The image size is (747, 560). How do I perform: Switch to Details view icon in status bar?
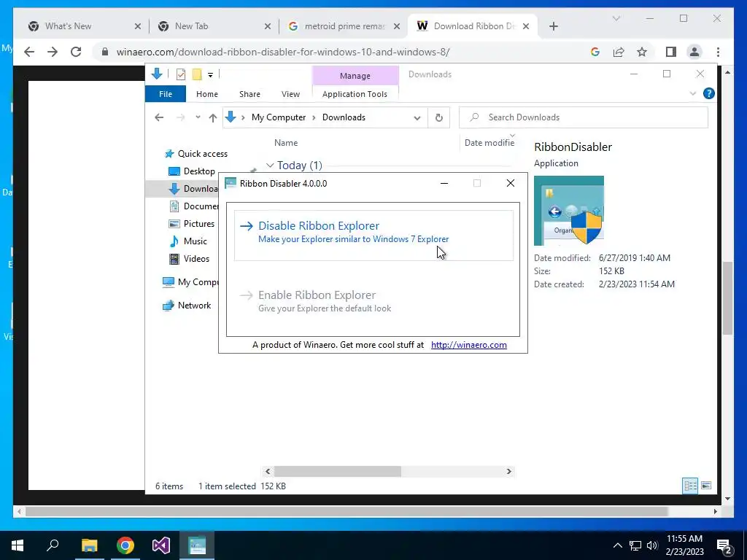[690, 486]
